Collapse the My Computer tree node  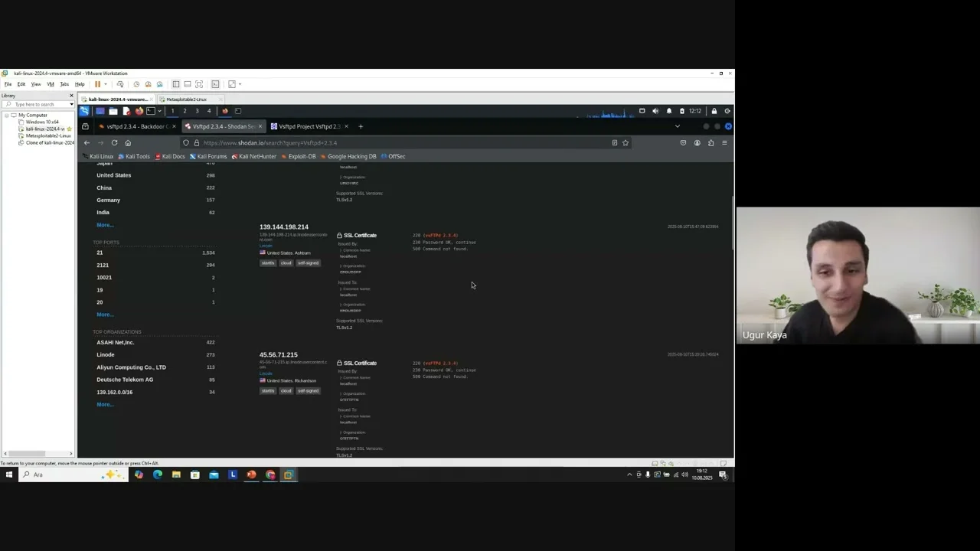[6, 116]
